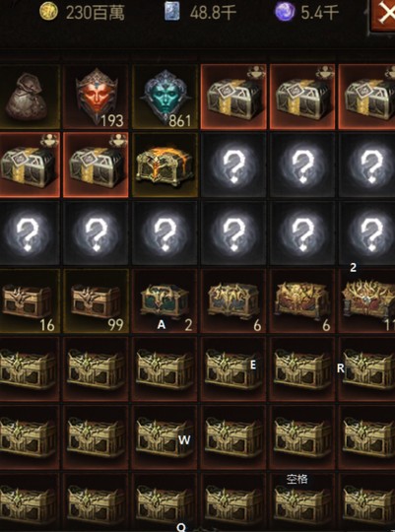Screen dimensions: 395x532
Task: Click the 230百萬 gold amount
Action: coord(95,13)
